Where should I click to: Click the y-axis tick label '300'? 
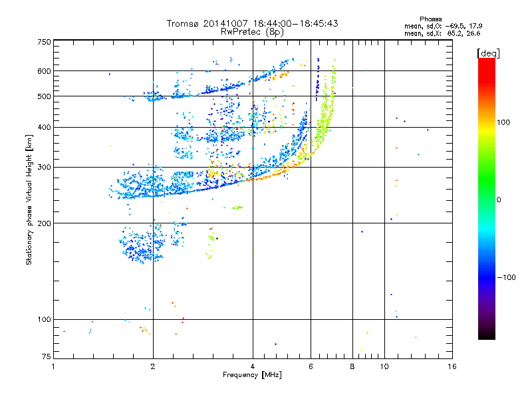tap(45, 168)
